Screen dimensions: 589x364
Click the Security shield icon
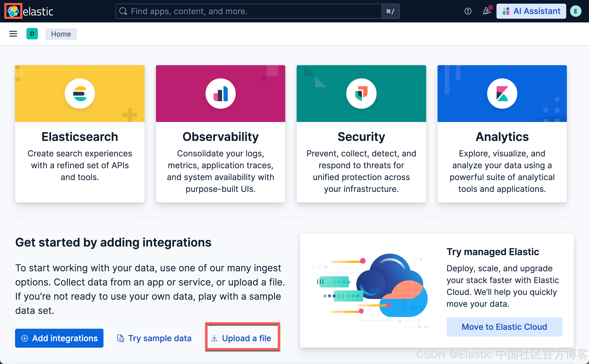click(361, 94)
